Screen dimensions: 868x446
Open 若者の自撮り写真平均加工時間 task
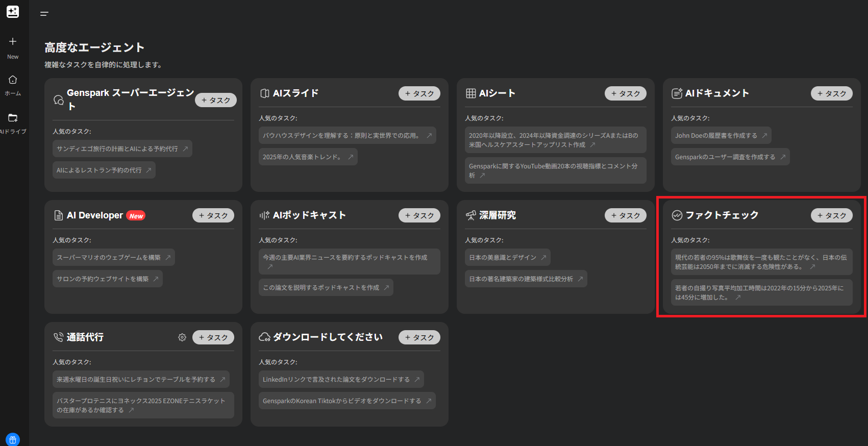click(x=762, y=292)
